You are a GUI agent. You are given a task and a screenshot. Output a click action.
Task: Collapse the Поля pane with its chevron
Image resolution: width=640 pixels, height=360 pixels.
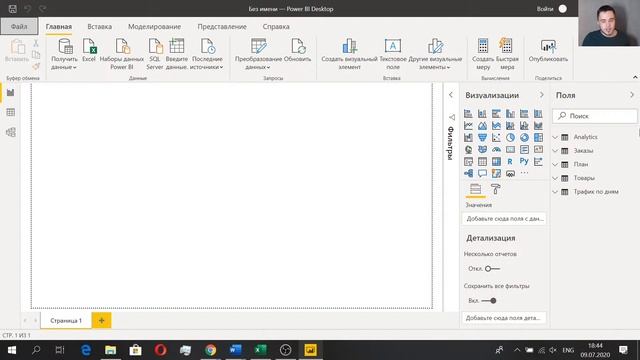click(x=632, y=95)
